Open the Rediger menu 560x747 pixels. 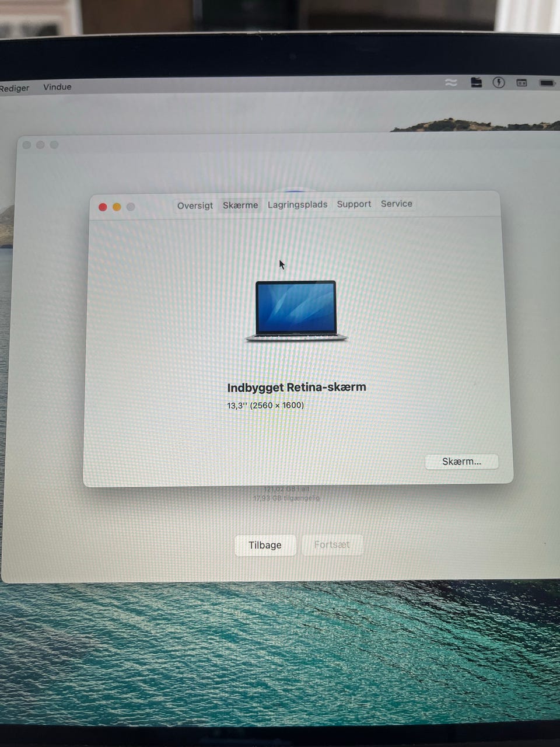click(15, 88)
